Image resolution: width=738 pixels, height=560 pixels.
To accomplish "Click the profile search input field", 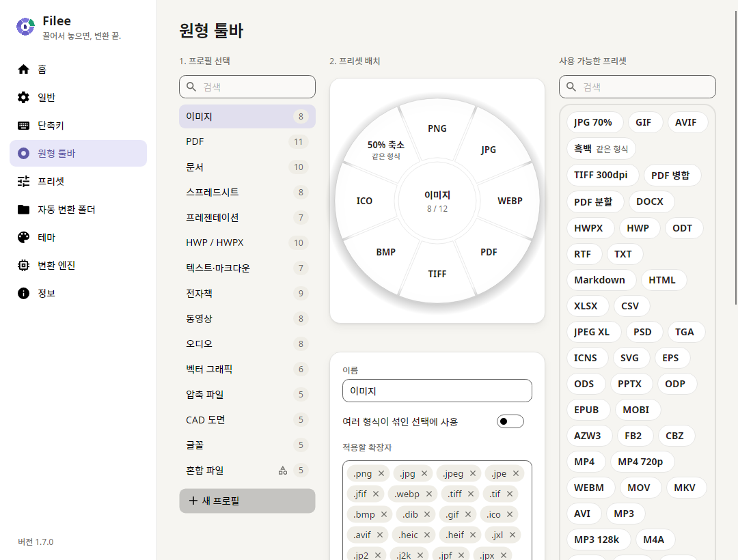I will 247,87.
